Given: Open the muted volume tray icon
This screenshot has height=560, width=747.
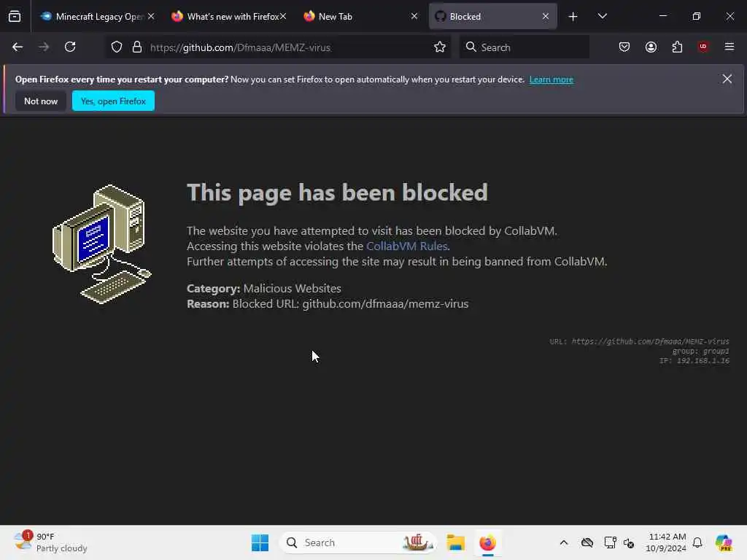Looking at the screenshot, I should click(629, 542).
